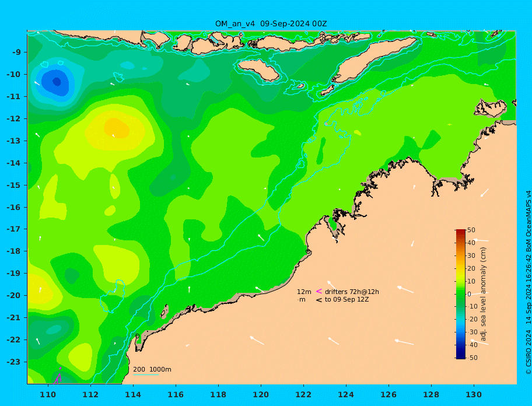Click the colorbar tick label 40 above zero

[471, 243]
